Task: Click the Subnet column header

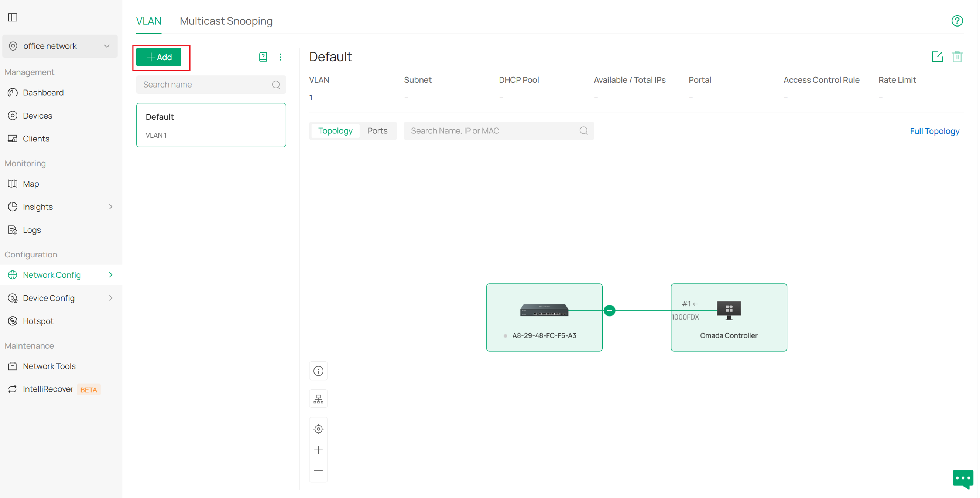Action: coord(418,80)
